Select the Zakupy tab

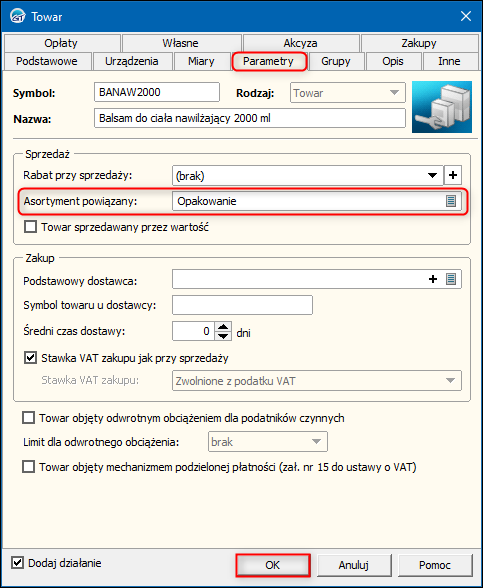click(419, 43)
